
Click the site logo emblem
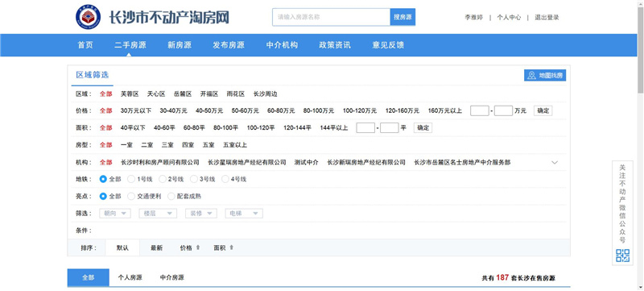[88, 17]
